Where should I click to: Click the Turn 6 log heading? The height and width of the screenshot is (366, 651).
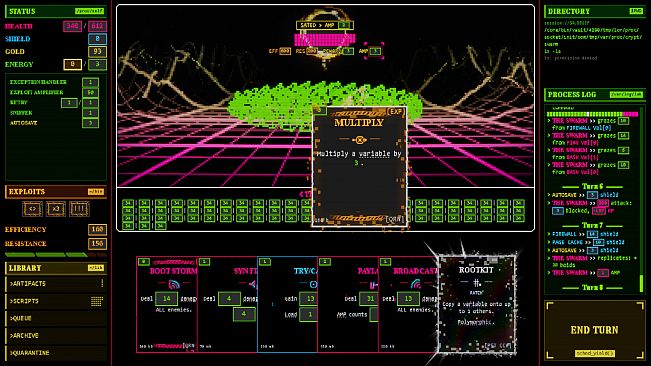pyautogui.click(x=592, y=186)
